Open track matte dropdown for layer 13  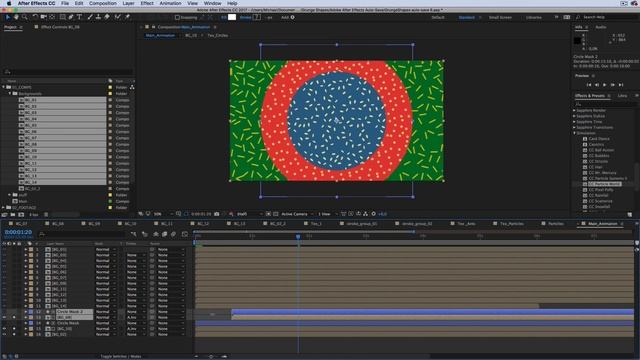tap(135, 317)
